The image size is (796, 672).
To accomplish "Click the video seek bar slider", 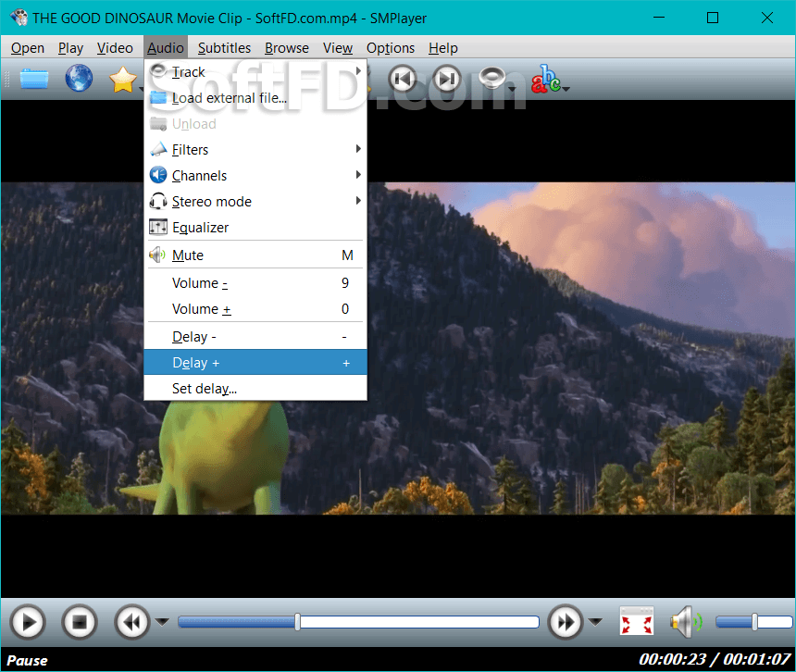I will [358, 622].
